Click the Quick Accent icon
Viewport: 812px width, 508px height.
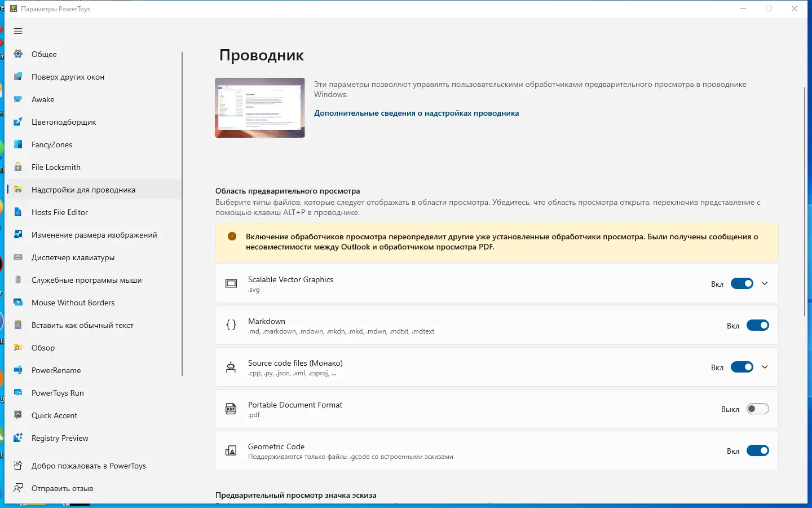pyautogui.click(x=18, y=415)
